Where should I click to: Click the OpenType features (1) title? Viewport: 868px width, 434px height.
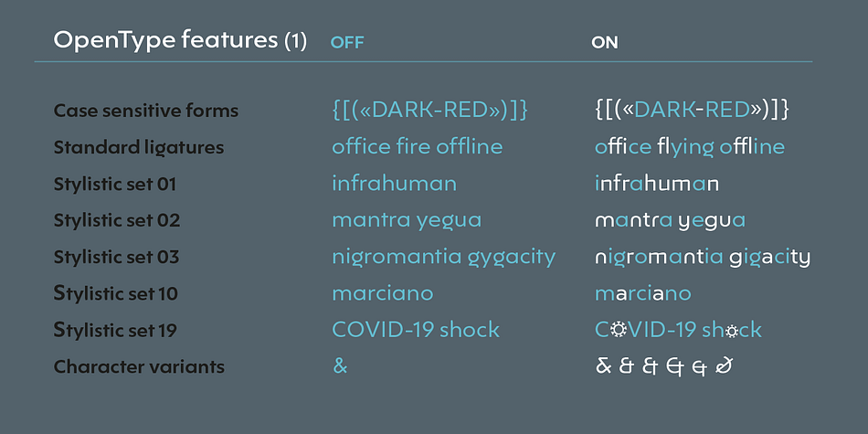pyautogui.click(x=180, y=40)
